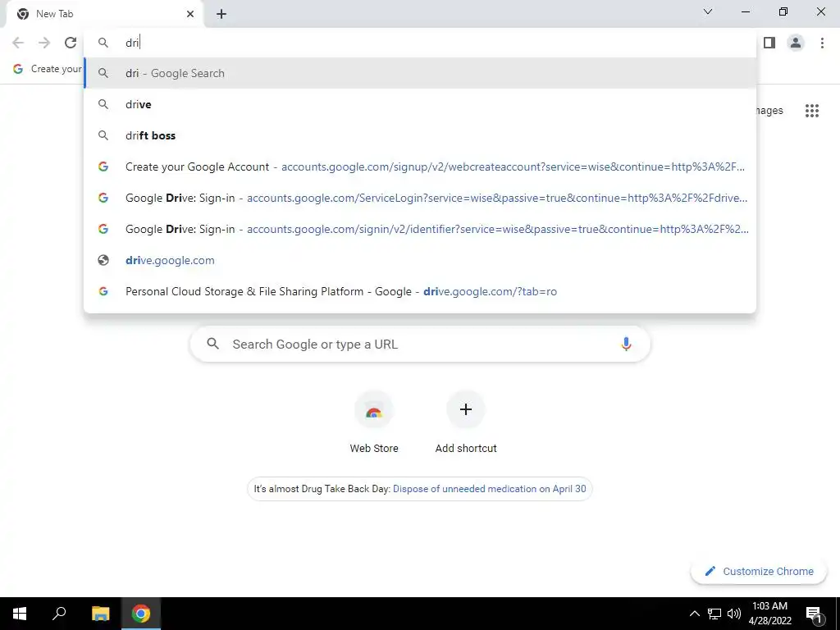Open the Windows Start menu

[x=20, y=614]
